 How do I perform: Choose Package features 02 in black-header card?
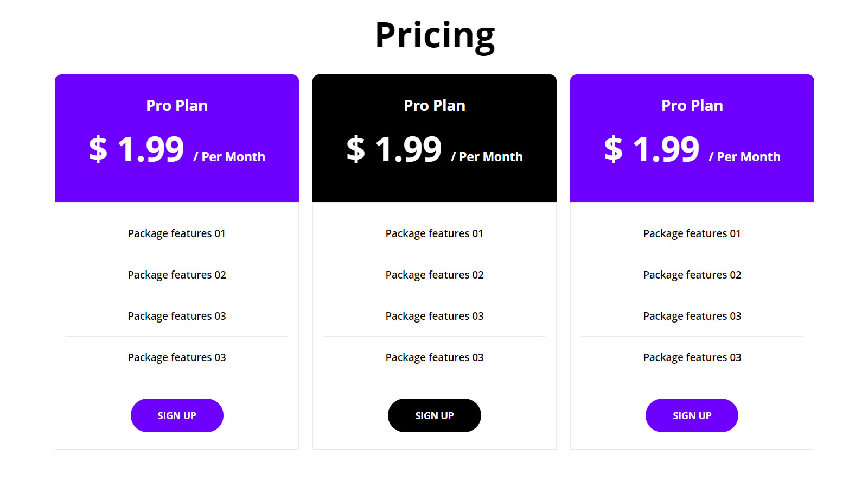(x=435, y=275)
